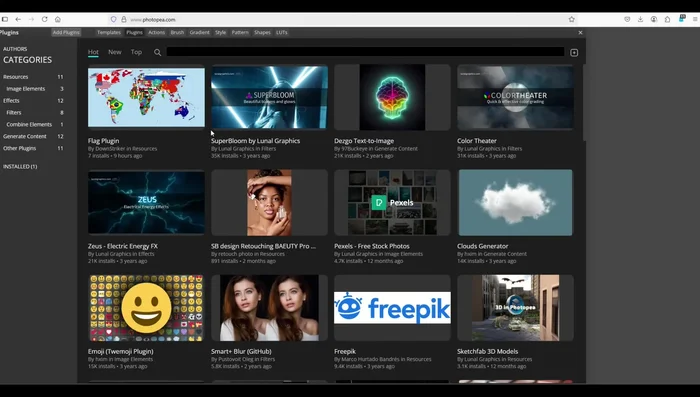Viewport: 700px width, 397px height.
Task: Open the Freepik logo thumbnail
Action: coord(392,308)
